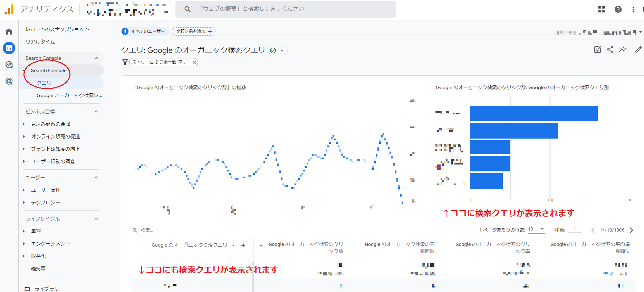
Task: Click the green checkmark status icon
Action: click(273, 50)
